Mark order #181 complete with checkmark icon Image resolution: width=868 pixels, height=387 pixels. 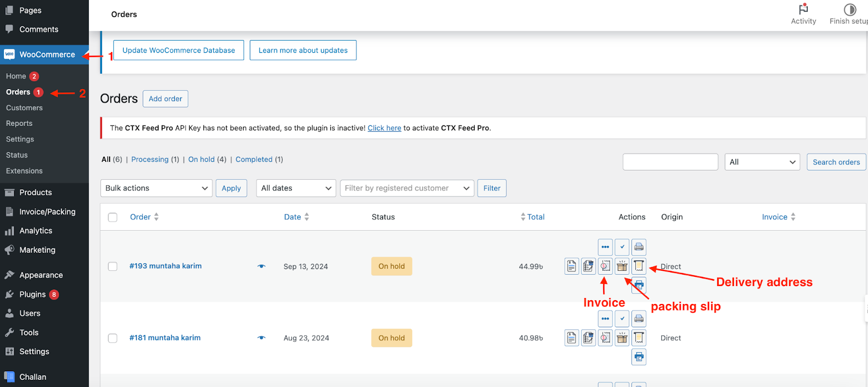pyautogui.click(x=622, y=319)
